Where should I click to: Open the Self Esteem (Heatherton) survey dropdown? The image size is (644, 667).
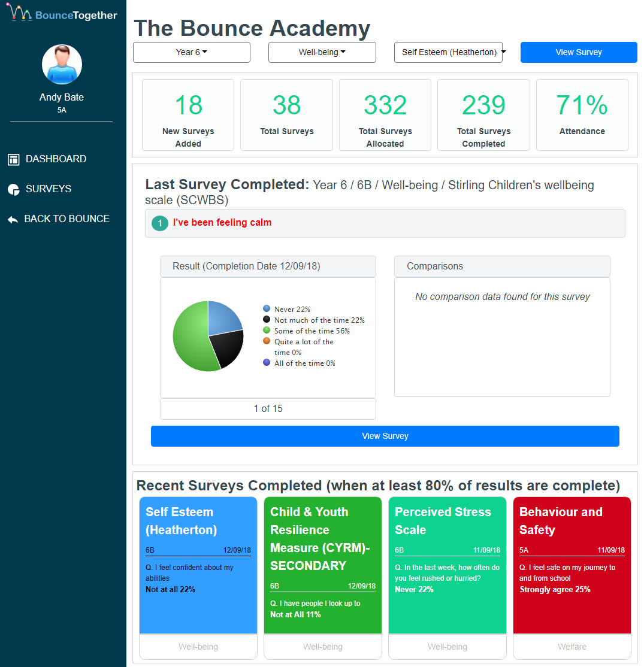[x=449, y=52]
